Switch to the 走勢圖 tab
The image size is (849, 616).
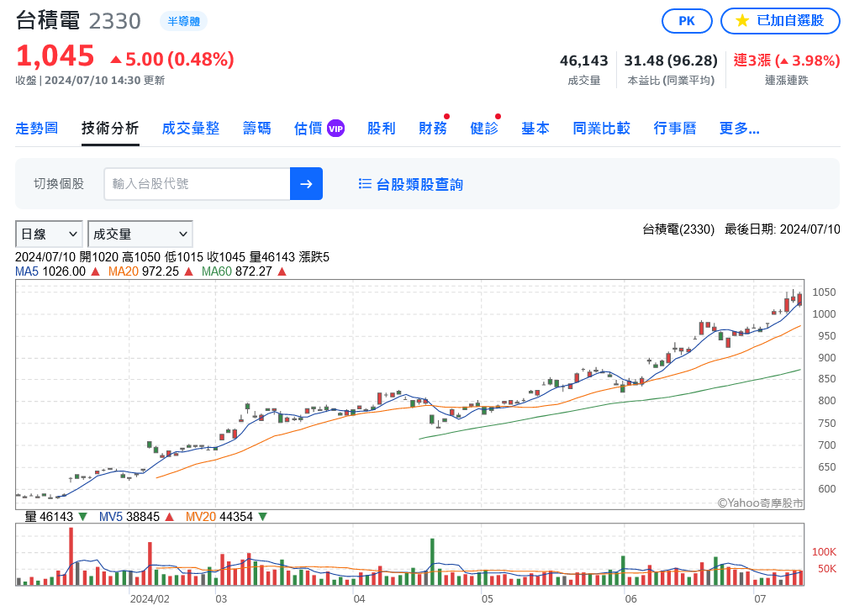coord(37,129)
